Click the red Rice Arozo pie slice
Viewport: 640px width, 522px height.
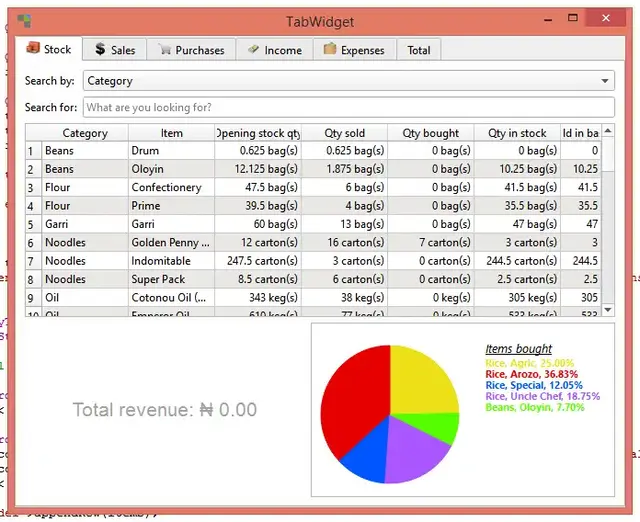[350, 395]
